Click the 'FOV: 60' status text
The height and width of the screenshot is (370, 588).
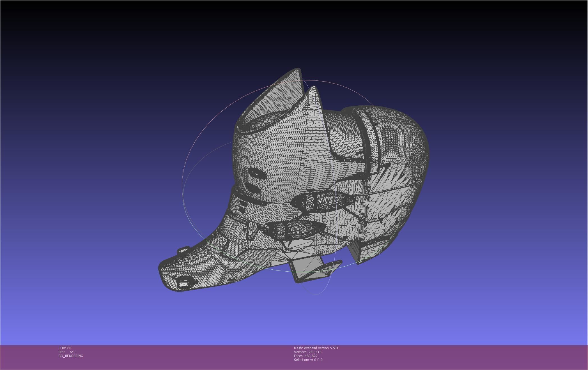pyautogui.click(x=65, y=348)
